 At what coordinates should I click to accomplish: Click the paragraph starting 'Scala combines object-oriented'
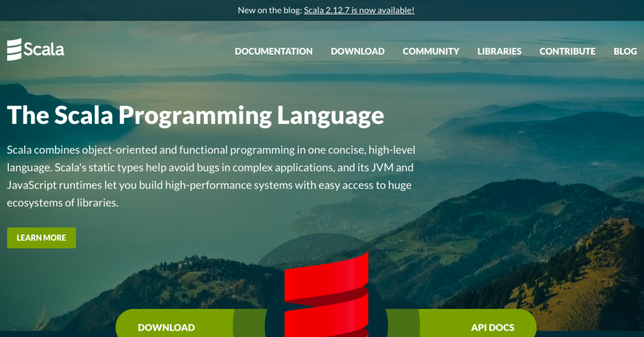pyautogui.click(x=211, y=176)
